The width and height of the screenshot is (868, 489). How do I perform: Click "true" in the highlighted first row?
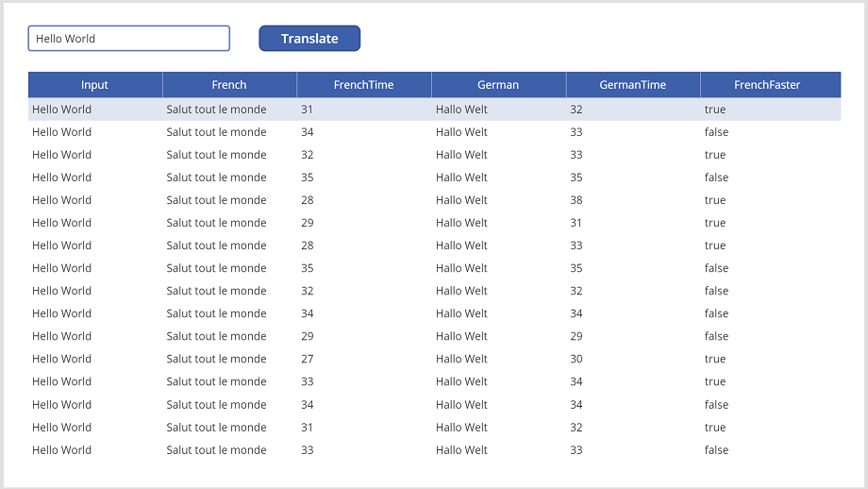point(715,110)
